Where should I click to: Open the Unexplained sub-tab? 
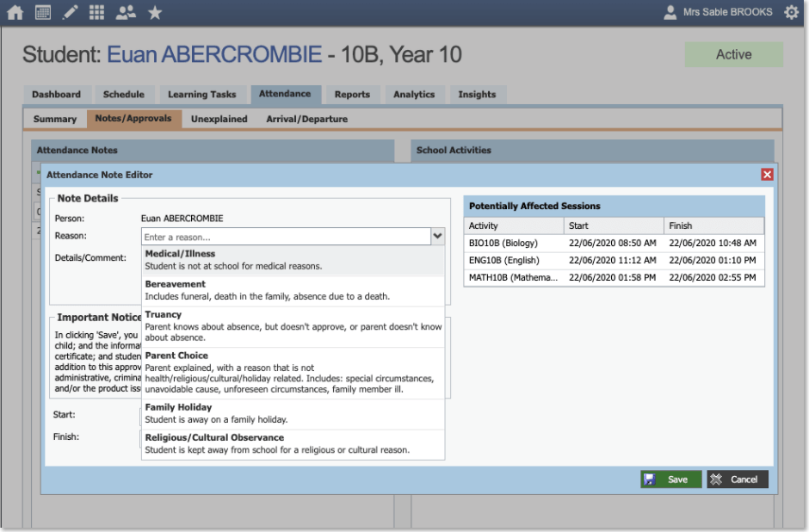pos(219,119)
